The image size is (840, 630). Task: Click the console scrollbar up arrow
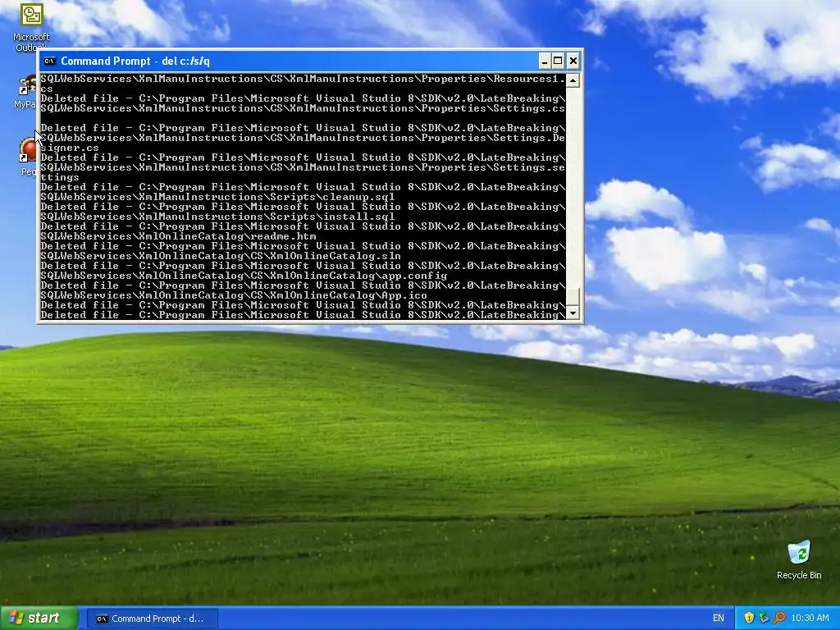coord(573,81)
